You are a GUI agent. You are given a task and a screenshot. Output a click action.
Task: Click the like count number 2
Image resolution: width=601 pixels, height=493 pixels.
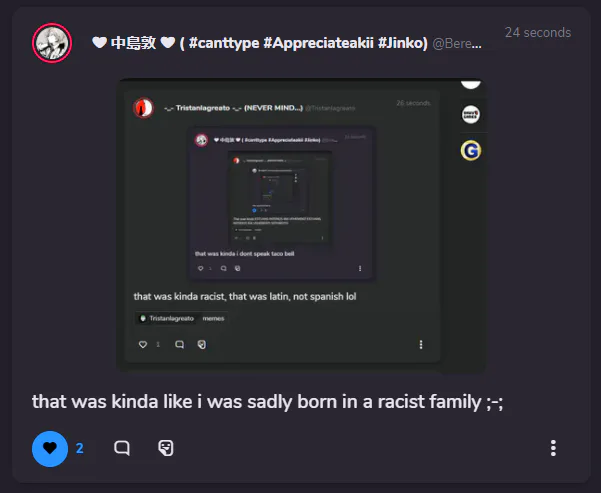(80, 448)
